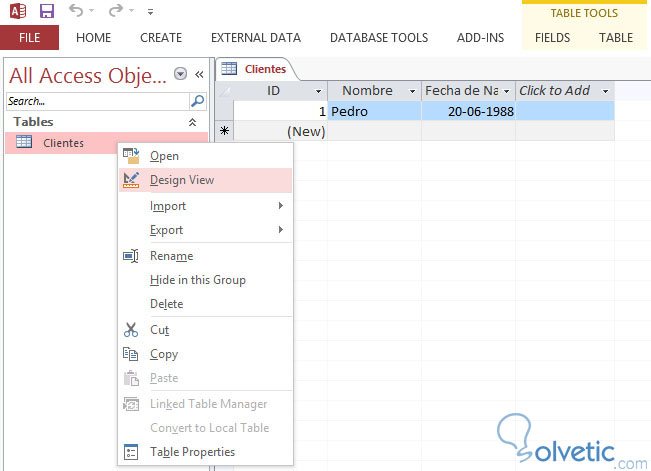Open the Fecha de Na column dropdown arrow

click(507, 91)
